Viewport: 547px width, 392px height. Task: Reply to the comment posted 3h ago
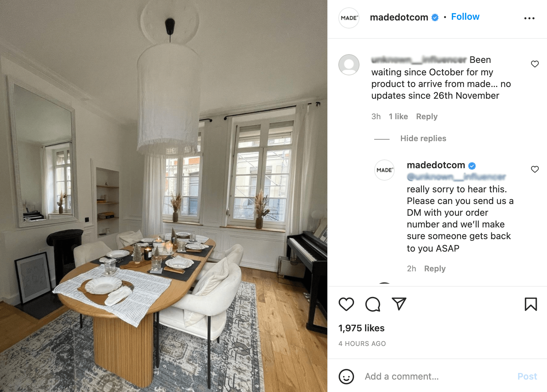427,117
